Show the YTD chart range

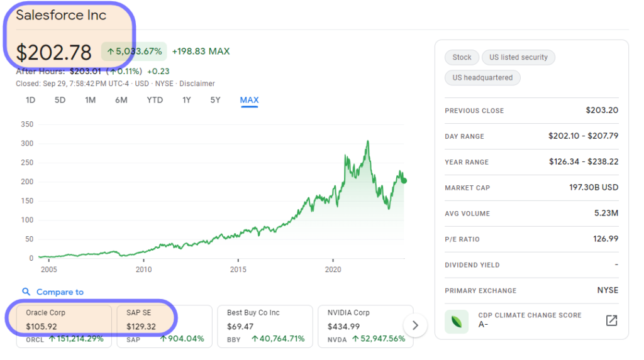click(155, 100)
